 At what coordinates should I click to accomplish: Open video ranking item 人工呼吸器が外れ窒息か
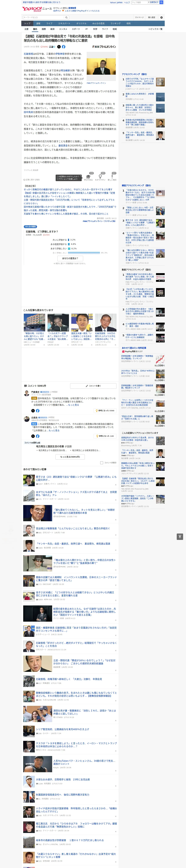[x=139, y=311]
